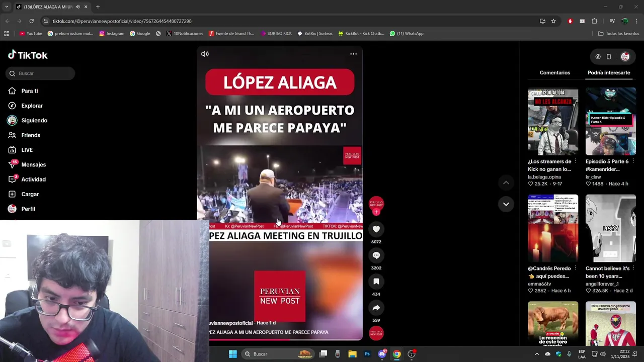Screen dimensions: 644x362
Task: Open options for Kick streamers video
Action: (575, 161)
